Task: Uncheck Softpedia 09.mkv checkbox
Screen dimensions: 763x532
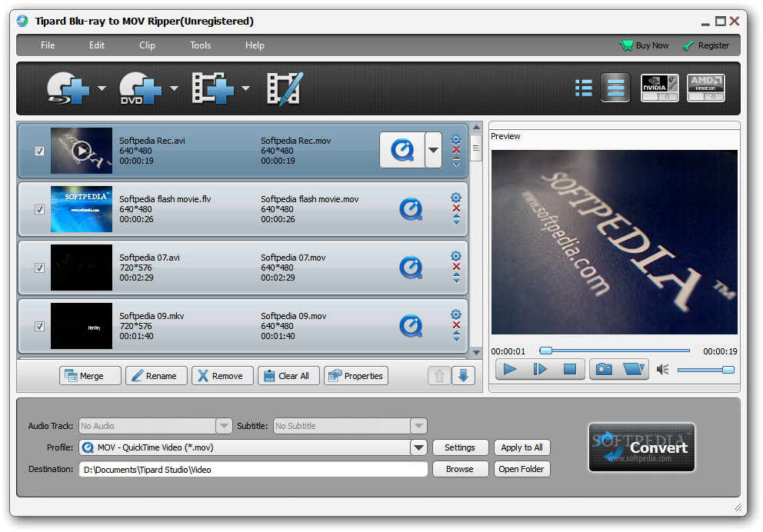Action: (39, 326)
